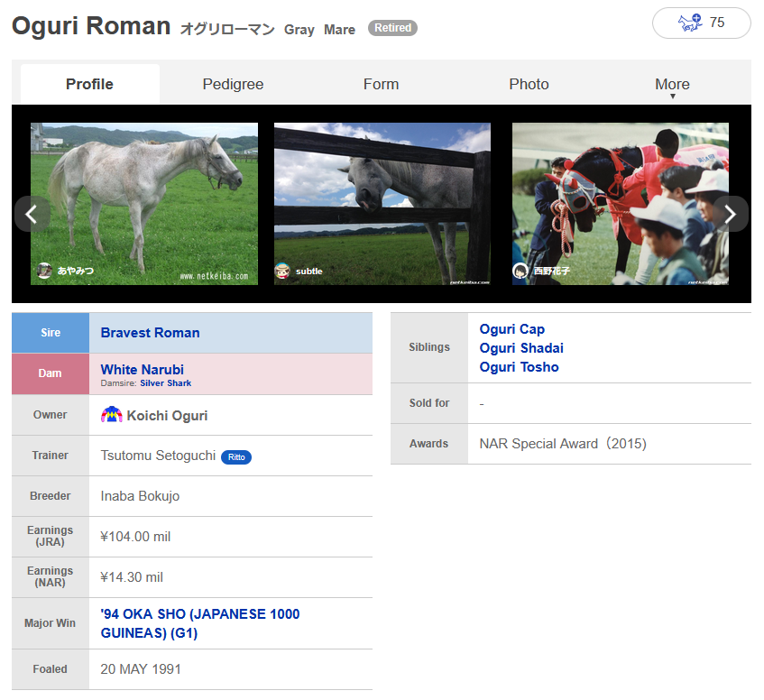Go to the Photo tab
764x700 pixels.
click(529, 85)
